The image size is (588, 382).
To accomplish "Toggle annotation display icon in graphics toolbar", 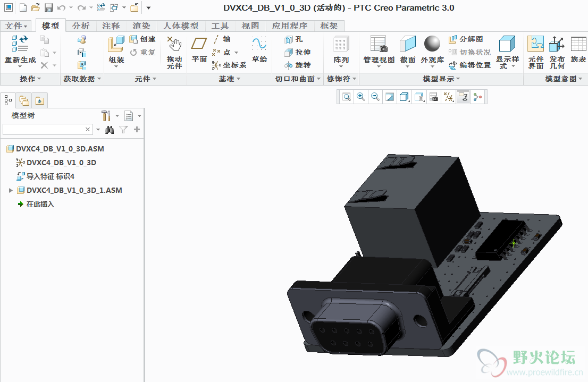I will click(463, 97).
